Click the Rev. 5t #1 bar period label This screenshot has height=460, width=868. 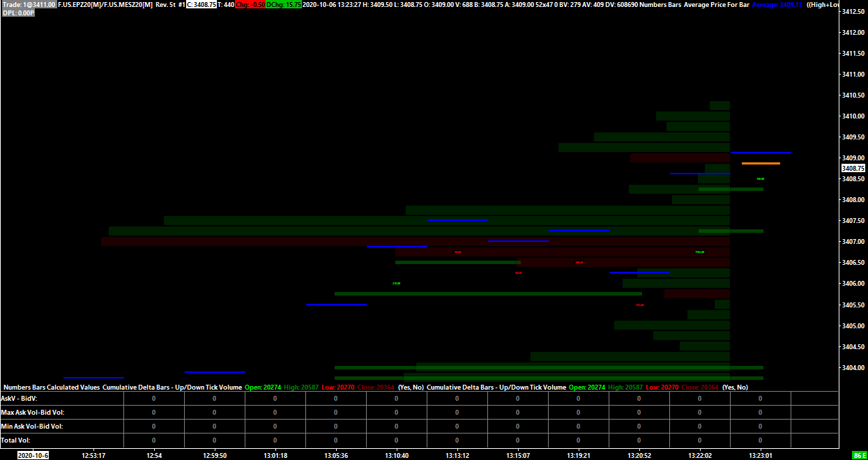tap(170, 4)
